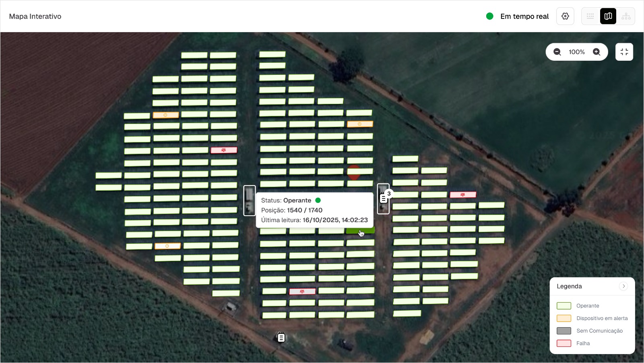
Task: Zoom out using the minus magnifier
Action: coord(557,52)
